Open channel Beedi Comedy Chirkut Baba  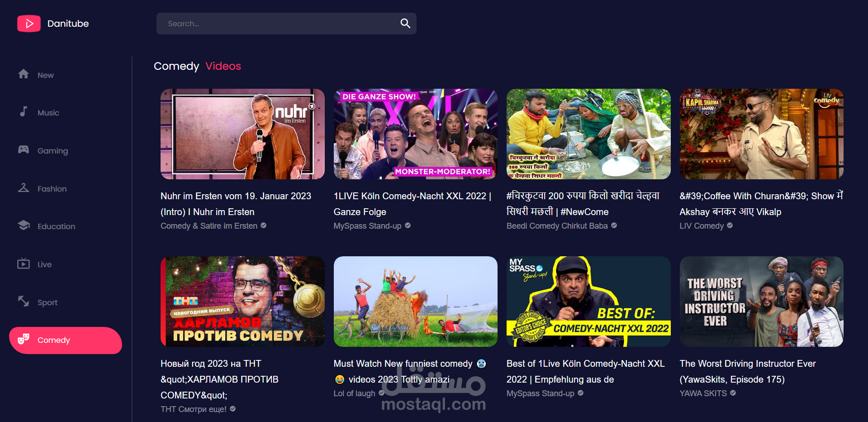(x=557, y=225)
